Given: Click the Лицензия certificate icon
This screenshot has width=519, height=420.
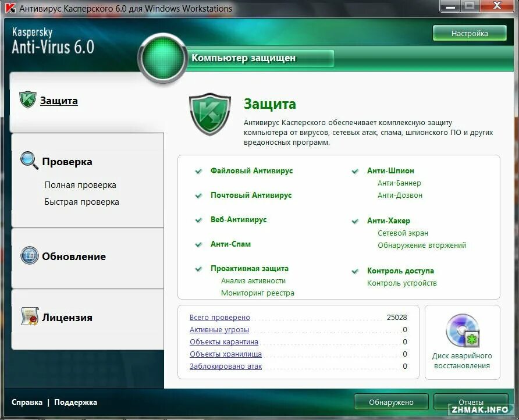Looking at the screenshot, I should [x=30, y=316].
